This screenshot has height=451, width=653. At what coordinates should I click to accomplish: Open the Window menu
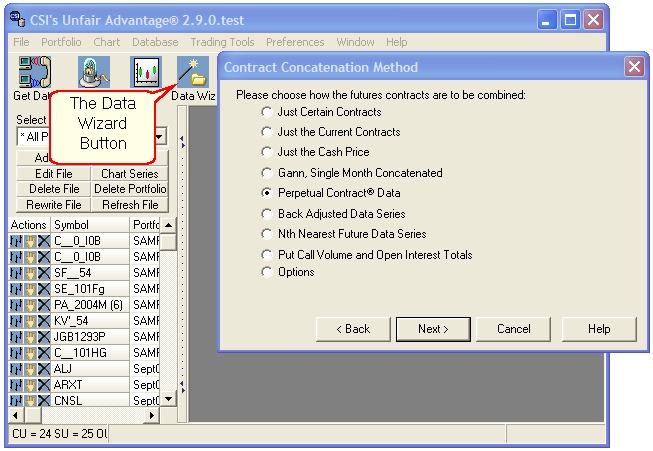click(x=355, y=42)
